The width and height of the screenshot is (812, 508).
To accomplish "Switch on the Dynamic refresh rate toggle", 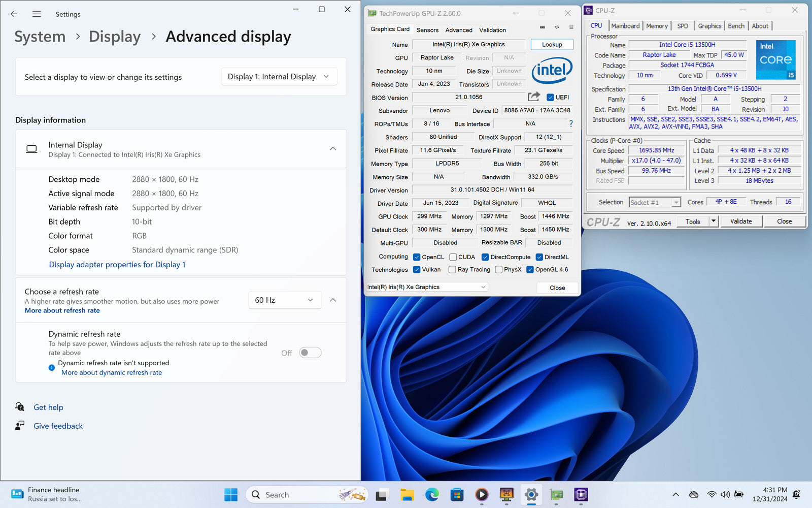I will coord(310,353).
